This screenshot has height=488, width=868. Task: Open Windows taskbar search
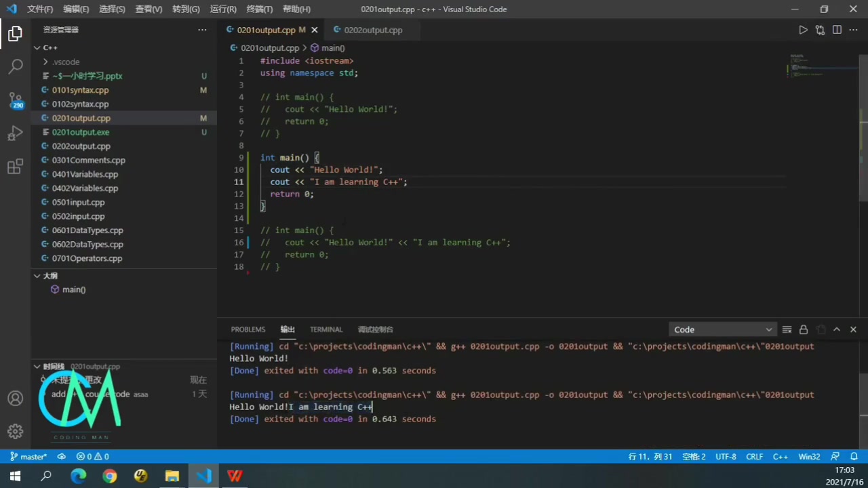point(46,476)
